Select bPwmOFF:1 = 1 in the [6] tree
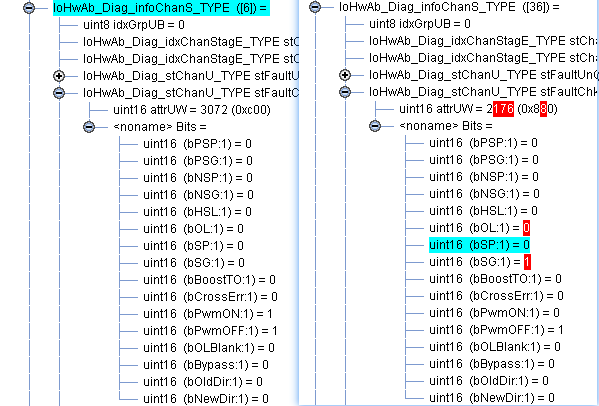 click(210, 331)
